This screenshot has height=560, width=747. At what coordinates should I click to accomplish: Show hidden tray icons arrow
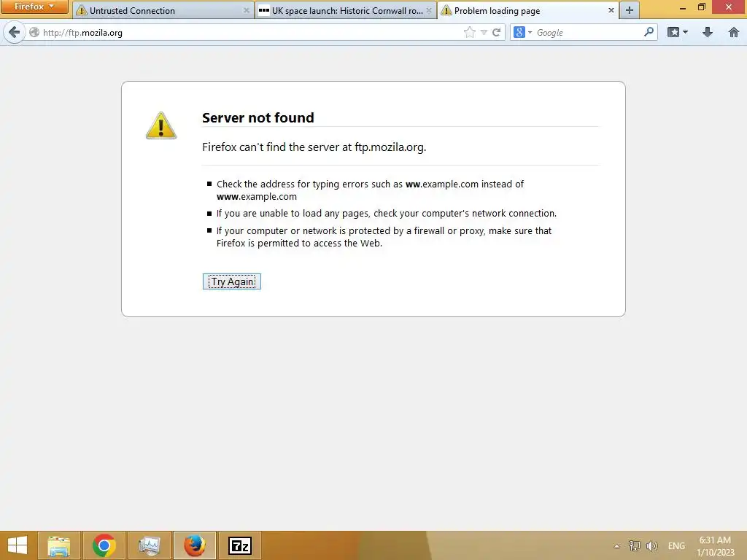pos(616,546)
